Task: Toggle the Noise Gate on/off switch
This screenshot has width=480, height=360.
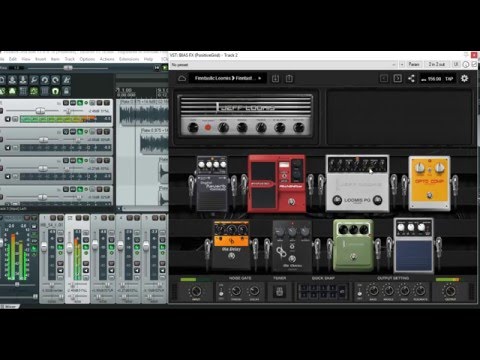Action: click(221, 292)
